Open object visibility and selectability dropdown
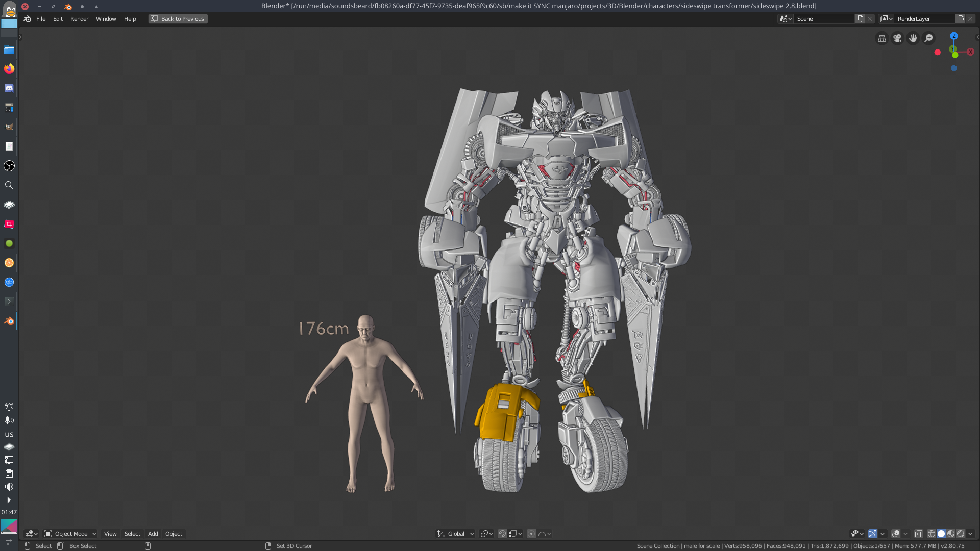Screen dimensions: 980x551 tap(857, 534)
